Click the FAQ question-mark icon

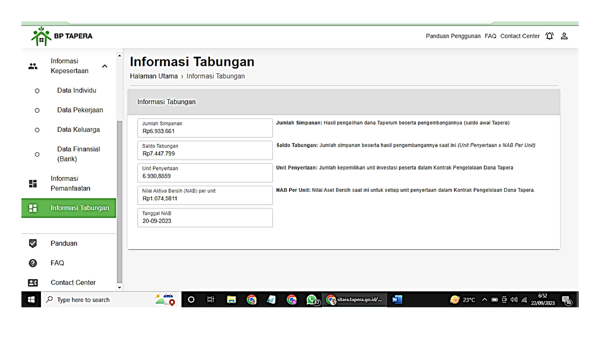click(33, 263)
